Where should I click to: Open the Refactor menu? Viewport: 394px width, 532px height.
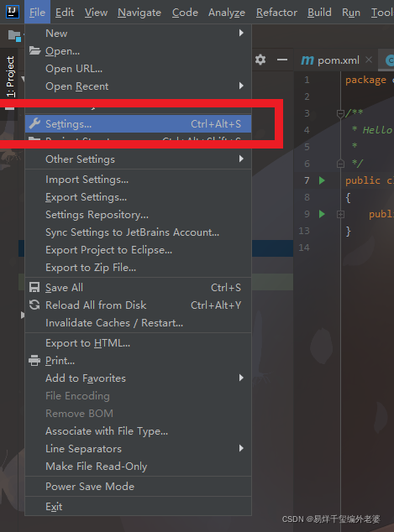276,13
